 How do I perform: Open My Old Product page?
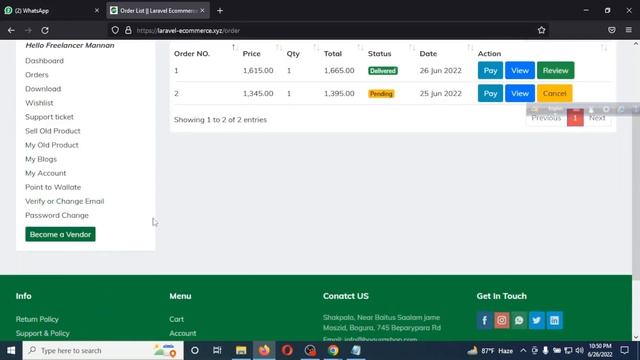click(52, 145)
